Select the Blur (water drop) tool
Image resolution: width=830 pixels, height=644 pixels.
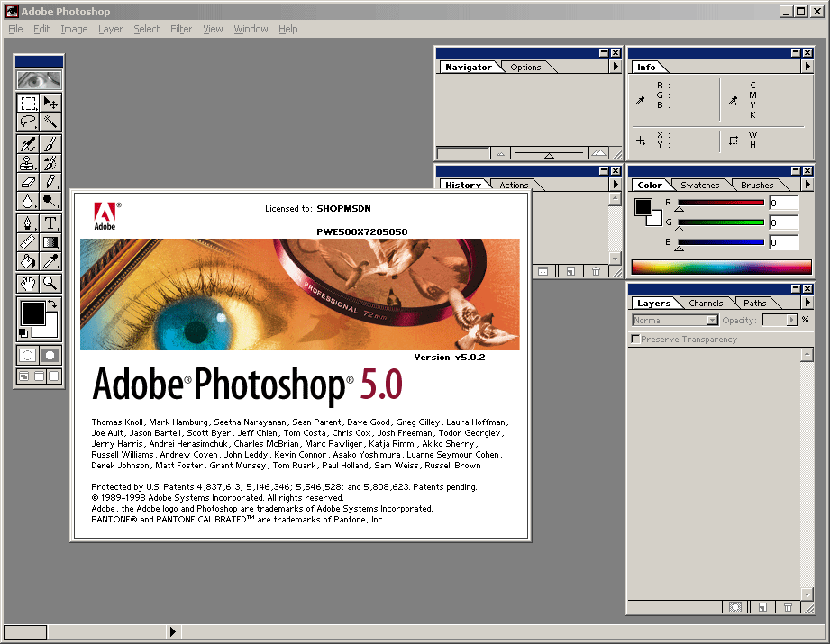point(28,201)
